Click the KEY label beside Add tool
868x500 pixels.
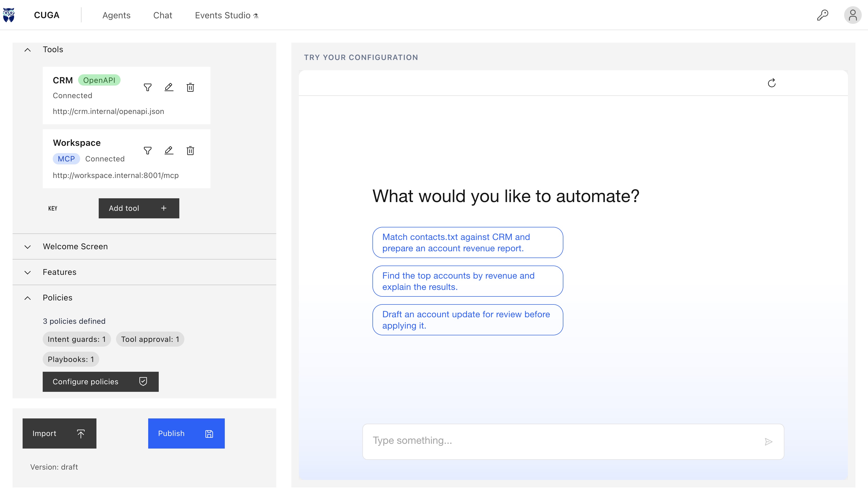(x=52, y=208)
